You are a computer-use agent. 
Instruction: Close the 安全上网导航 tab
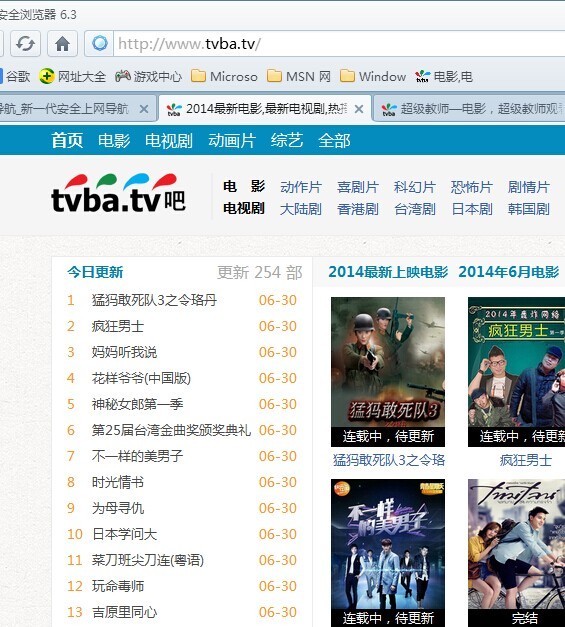coord(144,109)
